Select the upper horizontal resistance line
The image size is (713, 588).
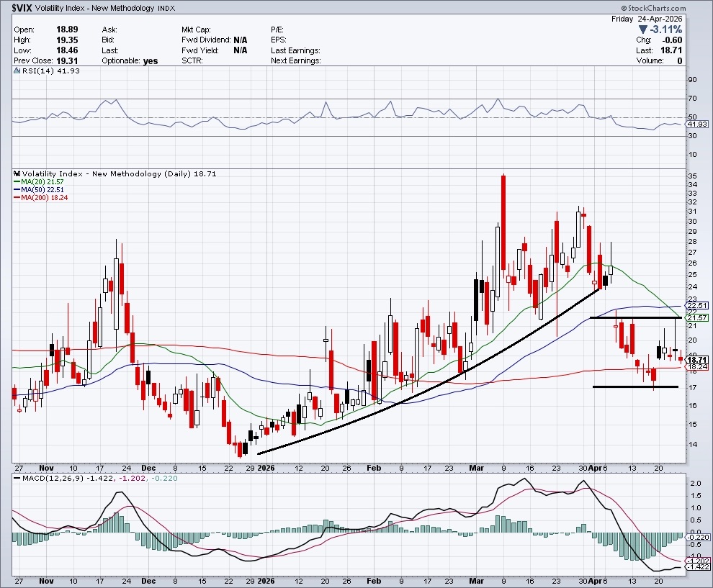(634, 317)
